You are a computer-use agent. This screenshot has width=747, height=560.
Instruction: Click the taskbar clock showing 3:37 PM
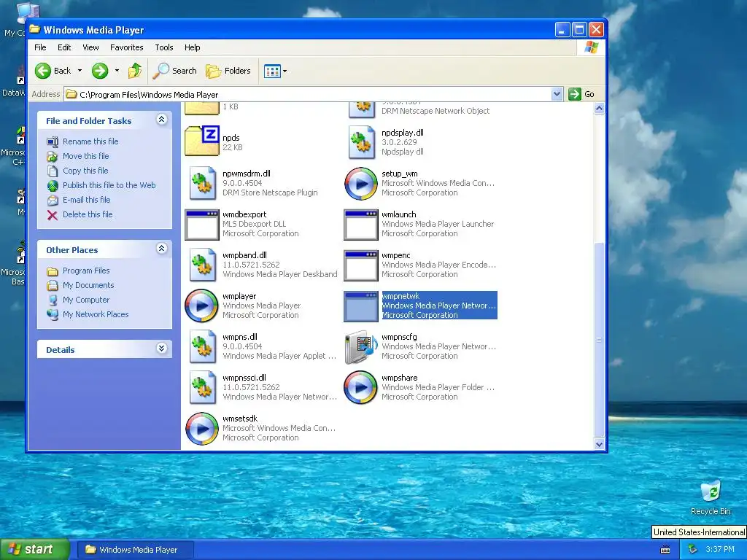click(x=720, y=550)
